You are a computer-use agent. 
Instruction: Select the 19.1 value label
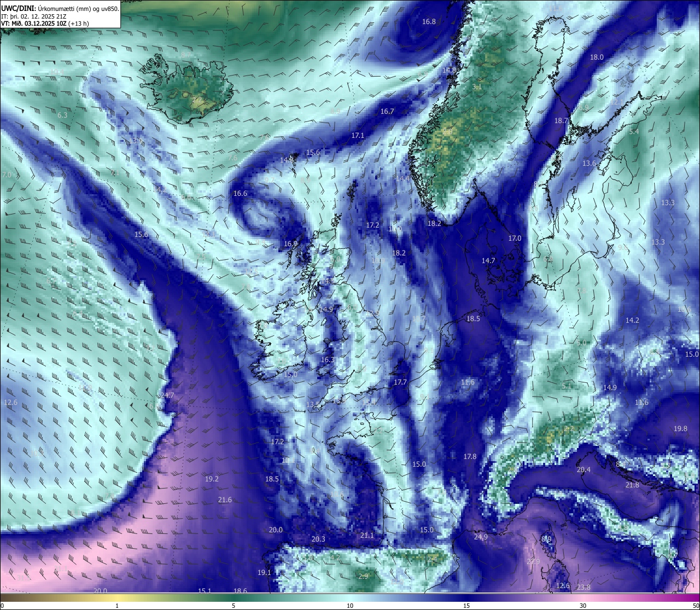(x=264, y=573)
